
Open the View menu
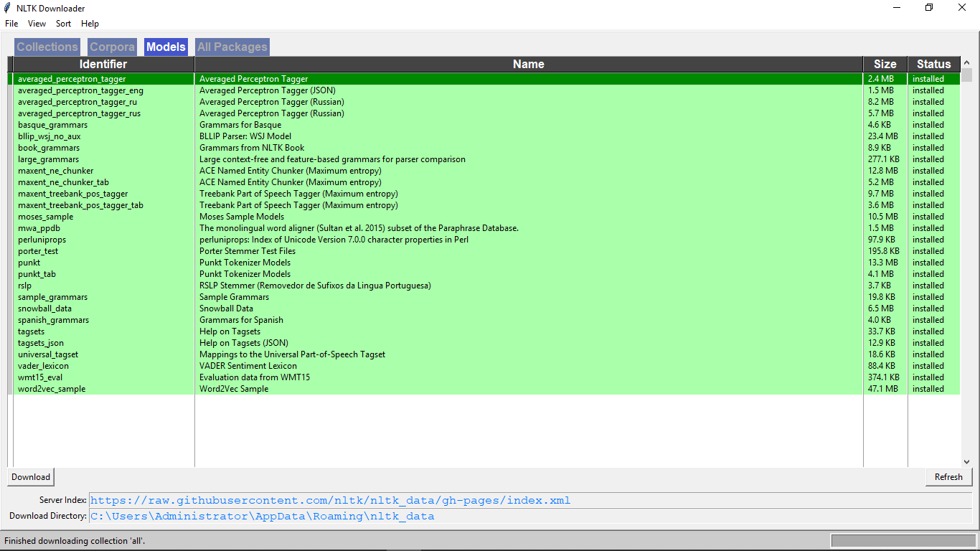pyautogui.click(x=37, y=24)
